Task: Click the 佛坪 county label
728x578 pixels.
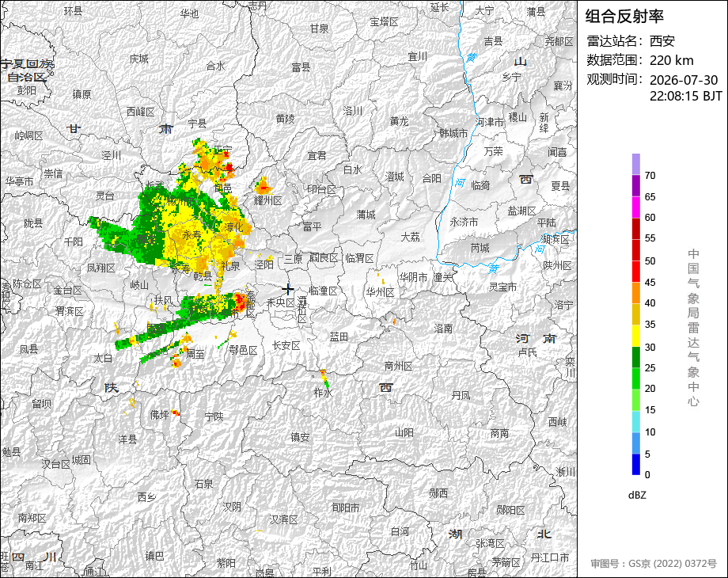Action: click(x=159, y=414)
